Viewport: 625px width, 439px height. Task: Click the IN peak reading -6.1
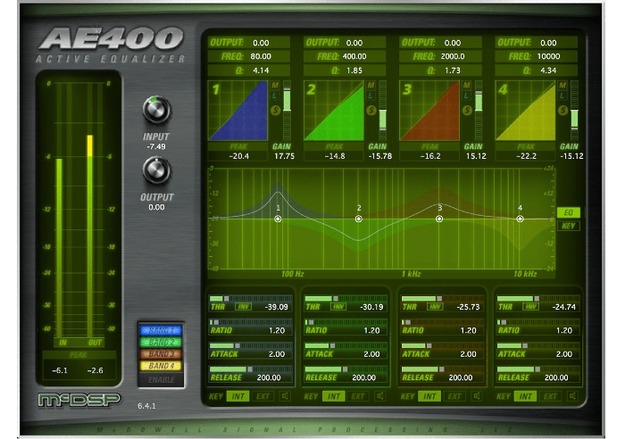pyautogui.click(x=60, y=370)
